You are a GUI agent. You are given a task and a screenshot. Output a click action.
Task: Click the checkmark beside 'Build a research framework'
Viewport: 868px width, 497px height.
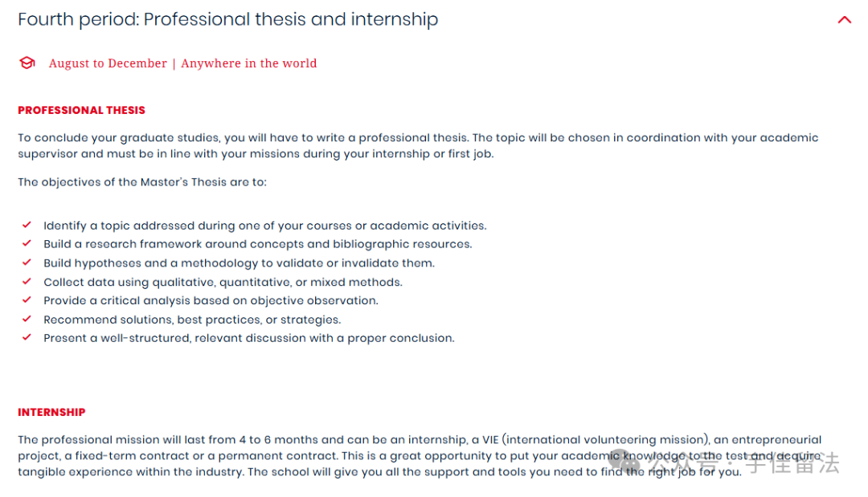(x=27, y=243)
